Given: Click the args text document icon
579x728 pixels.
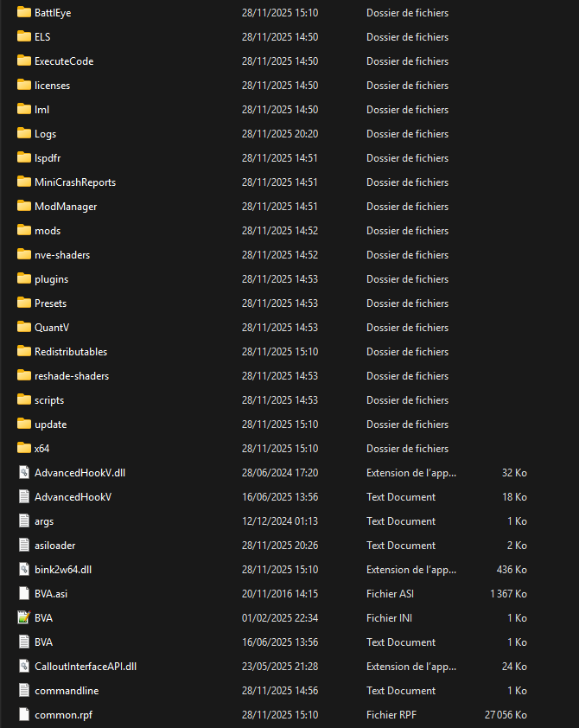Looking at the screenshot, I should point(24,521).
